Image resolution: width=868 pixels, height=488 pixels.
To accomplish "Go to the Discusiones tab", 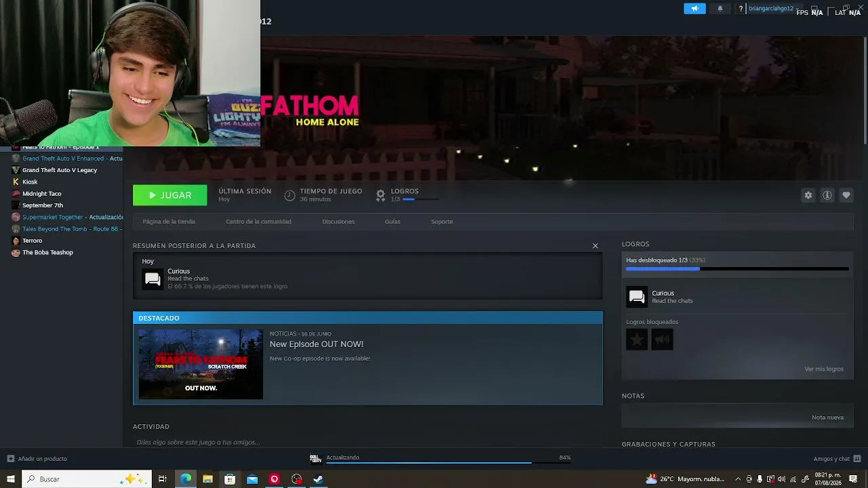I will coord(338,222).
